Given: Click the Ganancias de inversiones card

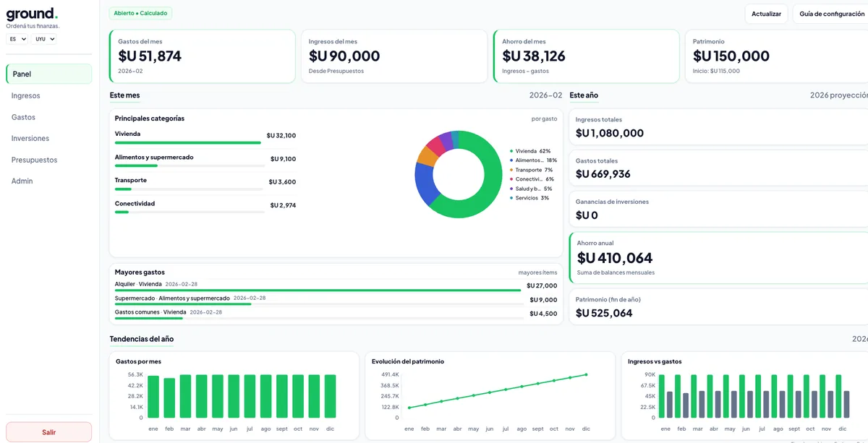Looking at the screenshot, I should 719,209.
